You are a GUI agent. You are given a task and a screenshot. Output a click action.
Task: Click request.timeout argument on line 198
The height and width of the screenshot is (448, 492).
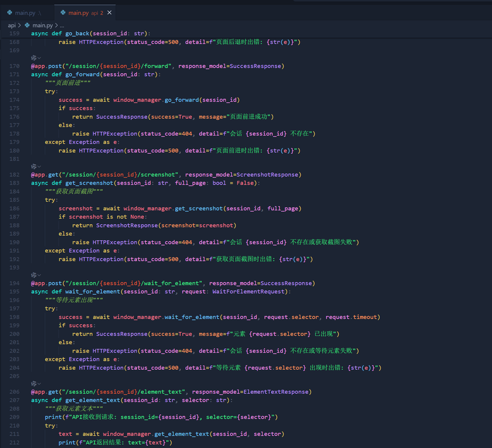pyautogui.click(x=351, y=317)
